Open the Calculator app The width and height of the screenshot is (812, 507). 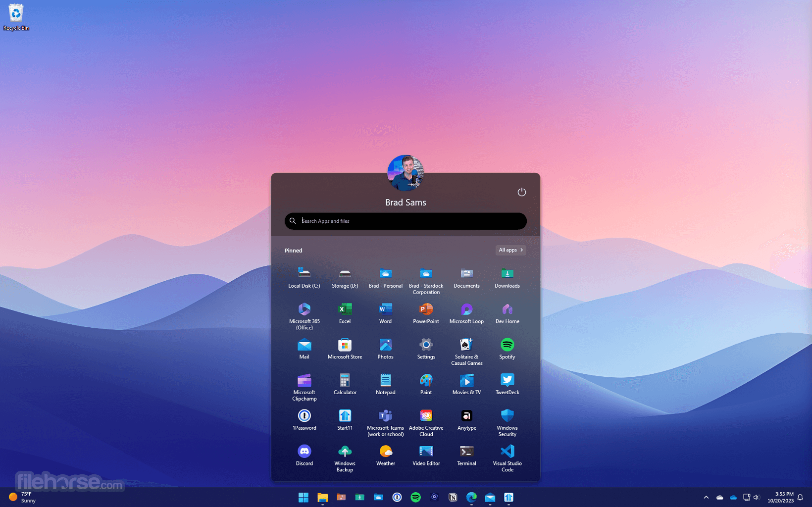345,385
